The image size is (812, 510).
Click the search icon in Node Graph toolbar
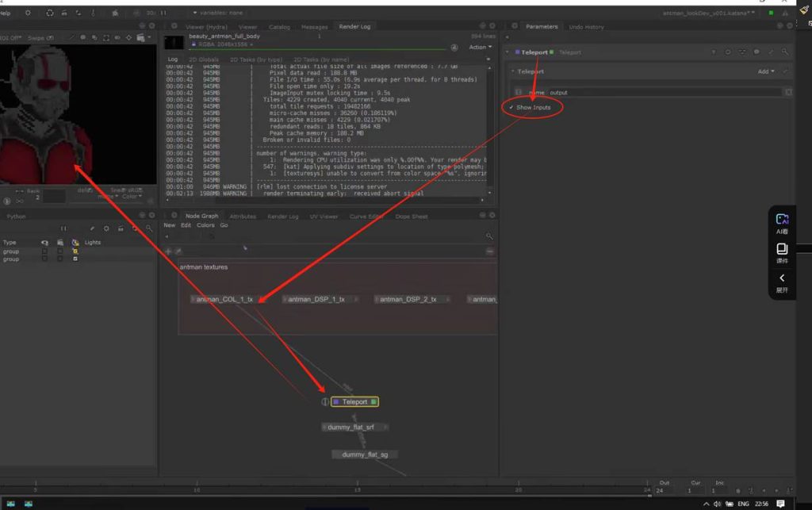click(x=489, y=236)
